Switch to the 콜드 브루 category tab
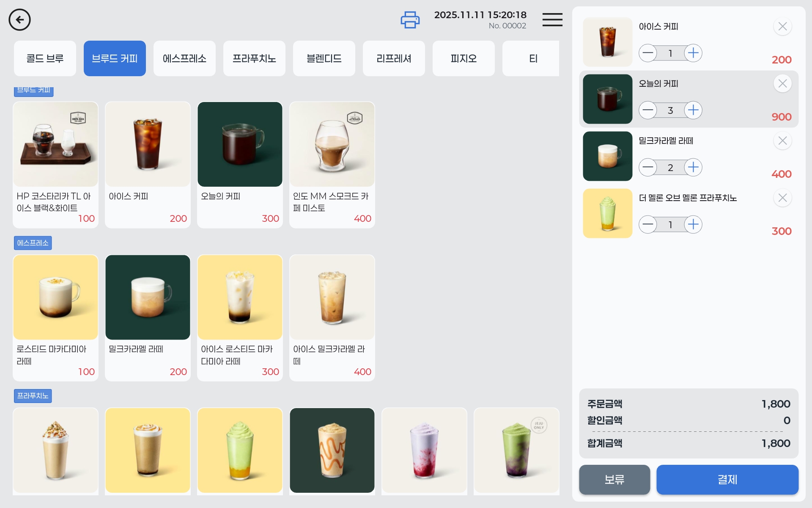Image resolution: width=812 pixels, height=508 pixels. pos(45,58)
